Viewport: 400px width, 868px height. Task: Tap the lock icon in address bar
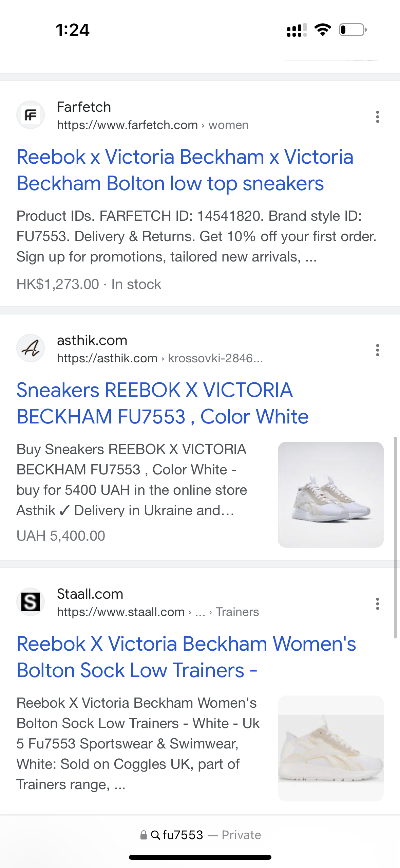coord(144,835)
